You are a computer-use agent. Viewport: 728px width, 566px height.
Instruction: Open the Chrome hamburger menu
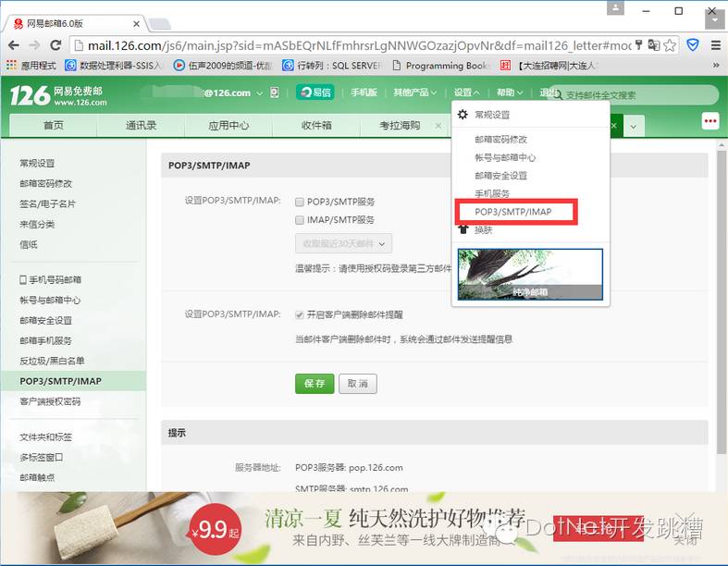715,45
